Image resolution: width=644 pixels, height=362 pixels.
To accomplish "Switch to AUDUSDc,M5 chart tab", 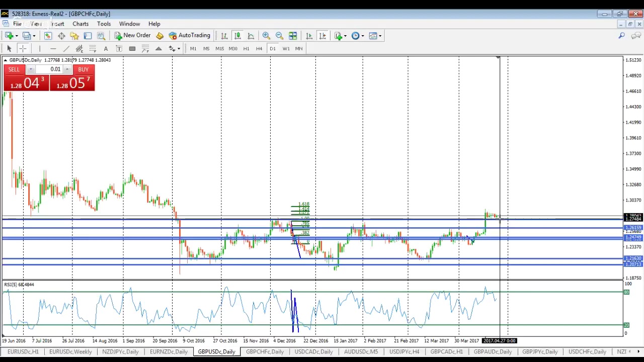I will click(x=361, y=352).
